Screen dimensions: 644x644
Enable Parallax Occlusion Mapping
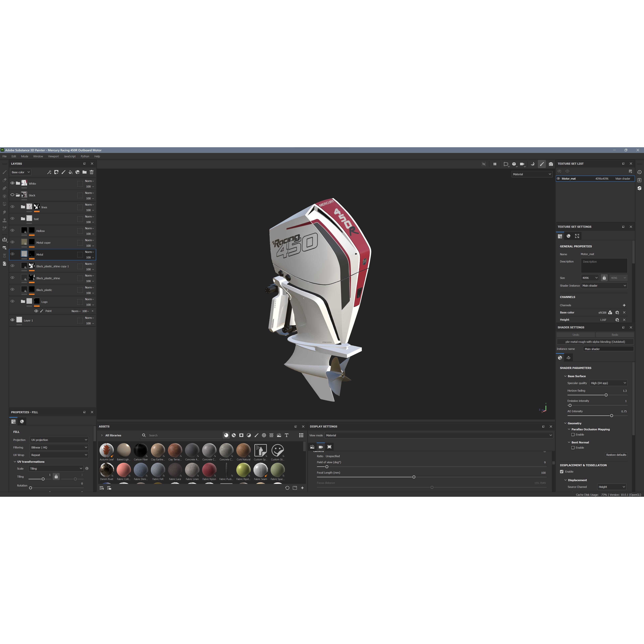point(573,435)
